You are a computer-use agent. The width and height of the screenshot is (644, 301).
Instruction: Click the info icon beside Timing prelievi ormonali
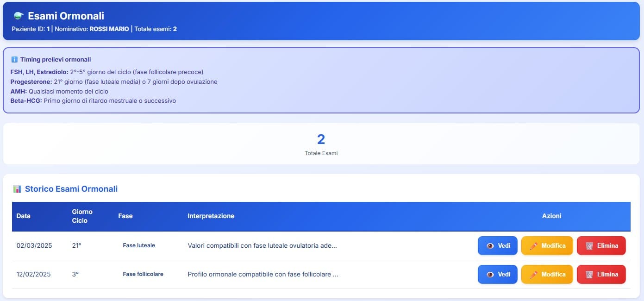pyautogui.click(x=14, y=60)
